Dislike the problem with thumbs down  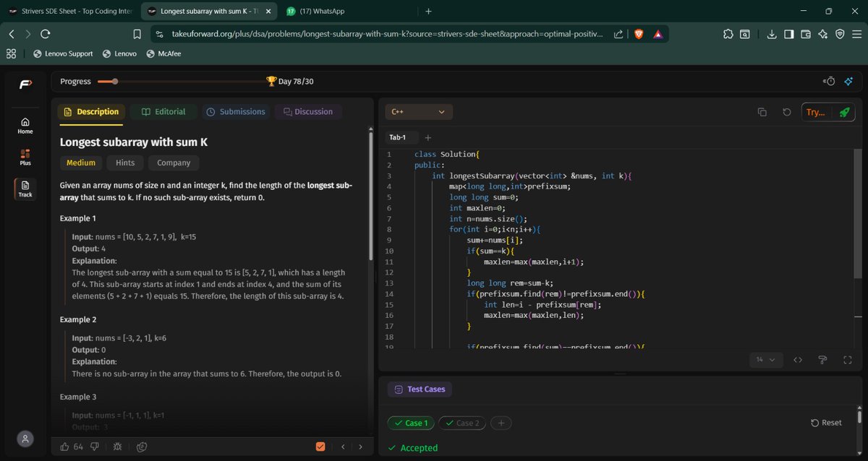pyautogui.click(x=95, y=447)
